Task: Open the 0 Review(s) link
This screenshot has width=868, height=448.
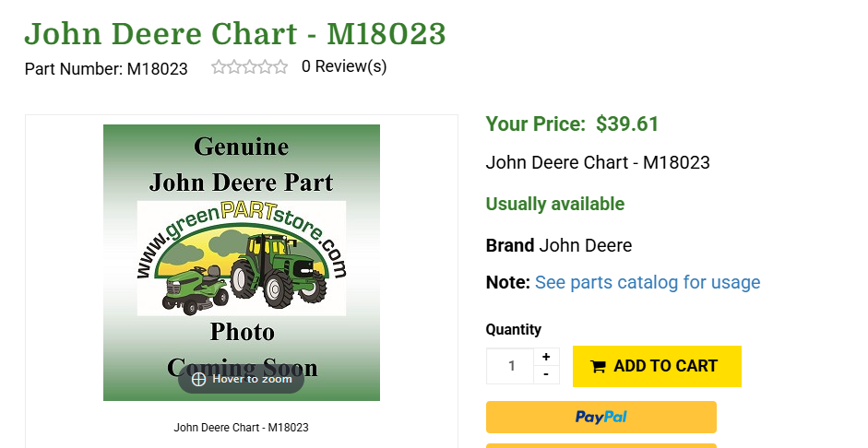Action: [344, 66]
